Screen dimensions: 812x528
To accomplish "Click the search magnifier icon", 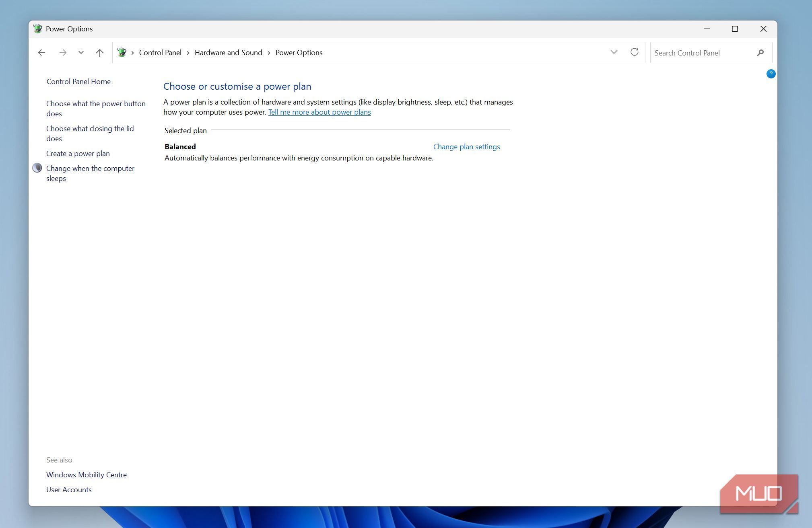I will pyautogui.click(x=760, y=53).
